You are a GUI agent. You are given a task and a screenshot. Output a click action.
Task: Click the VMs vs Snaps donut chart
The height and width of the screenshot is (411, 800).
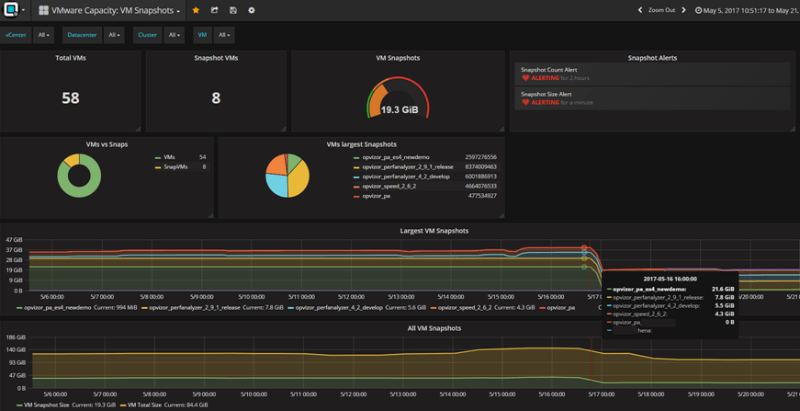click(79, 175)
